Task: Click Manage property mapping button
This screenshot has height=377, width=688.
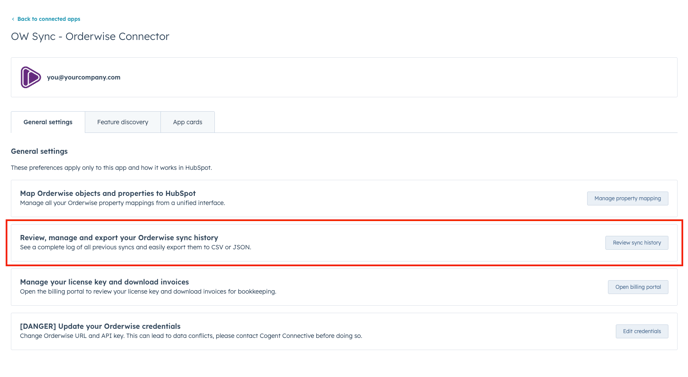Action: click(627, 198)
